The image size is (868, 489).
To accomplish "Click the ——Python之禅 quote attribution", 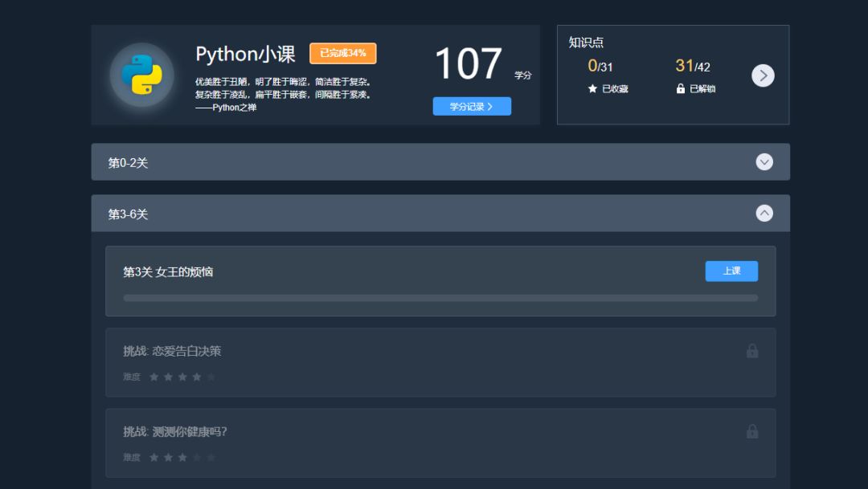I will click(226, 108).
